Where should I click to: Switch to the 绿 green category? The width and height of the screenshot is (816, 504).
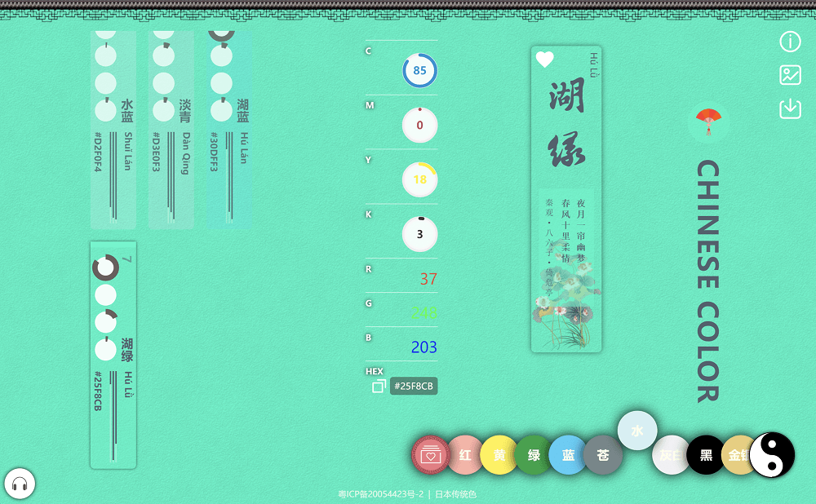[x=534, y=455]
